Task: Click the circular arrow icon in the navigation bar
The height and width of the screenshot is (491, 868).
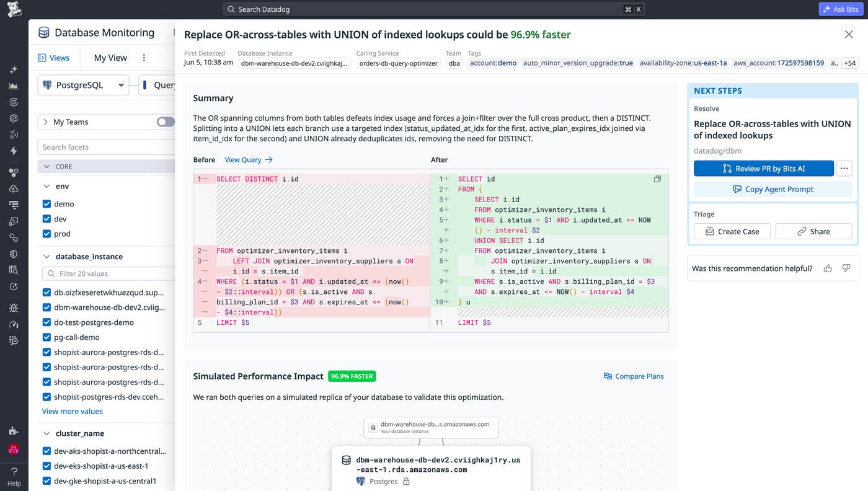Action: [x=14, y=286]
